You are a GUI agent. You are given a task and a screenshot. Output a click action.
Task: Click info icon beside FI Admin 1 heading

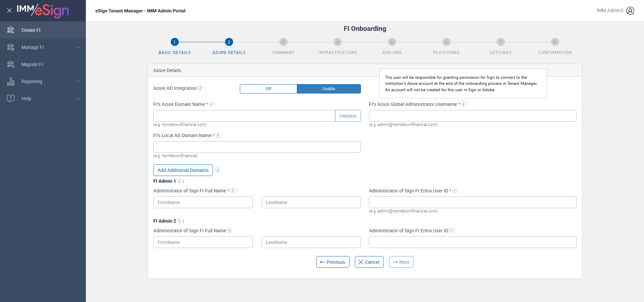[179, 181]
